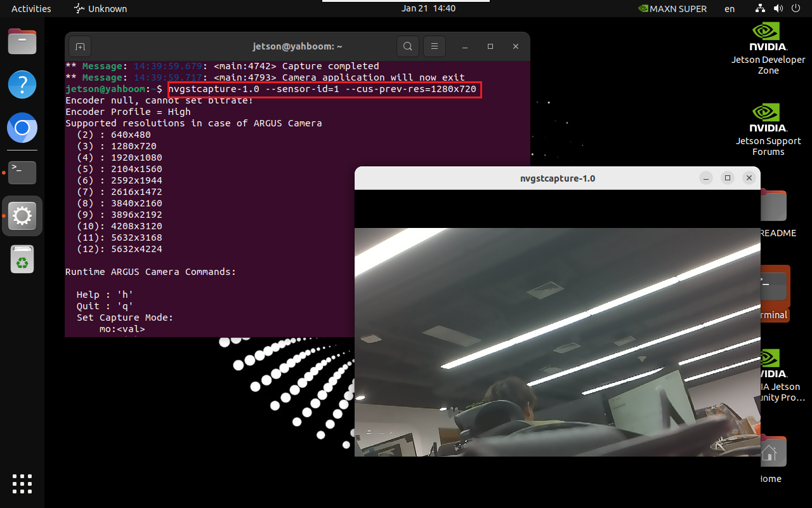This screenshot has width=812, height=508.
Task: Show Applications grid in the dock
Action: point(22,484)
